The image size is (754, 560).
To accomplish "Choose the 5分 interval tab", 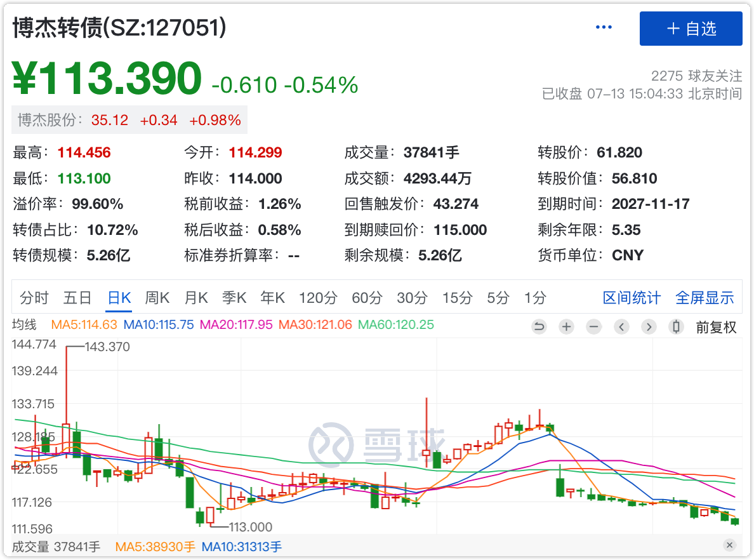I will 498,298.
